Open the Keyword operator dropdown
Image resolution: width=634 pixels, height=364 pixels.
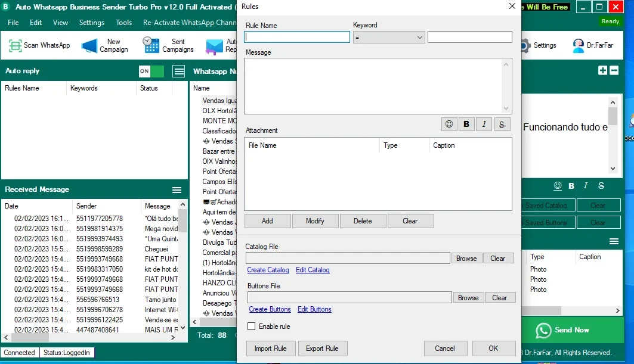[388, 37]
